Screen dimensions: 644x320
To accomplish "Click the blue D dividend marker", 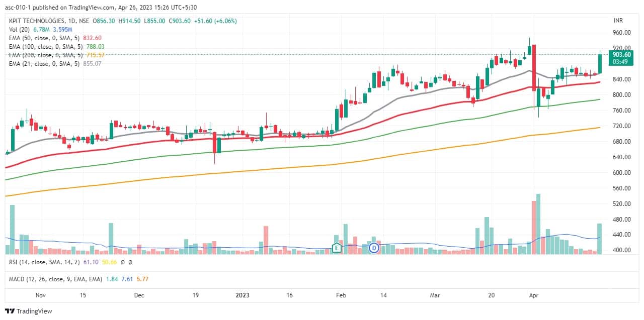I will (x=374, y=247).
